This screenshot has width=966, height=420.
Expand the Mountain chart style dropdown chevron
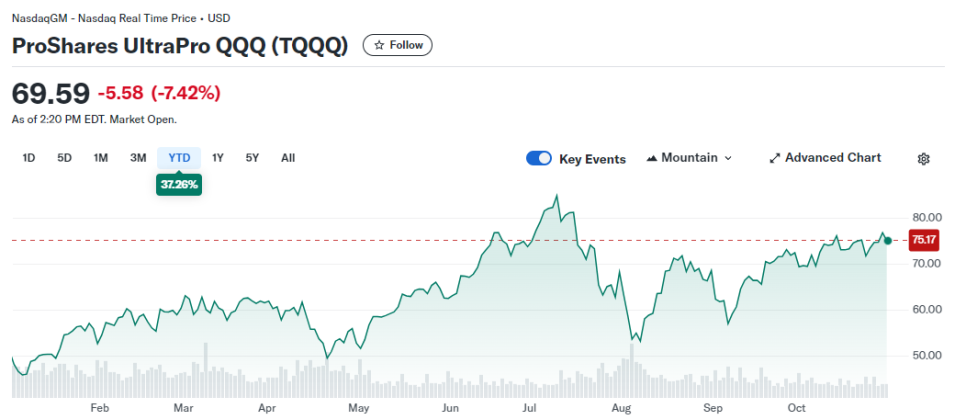pos(728,158)
